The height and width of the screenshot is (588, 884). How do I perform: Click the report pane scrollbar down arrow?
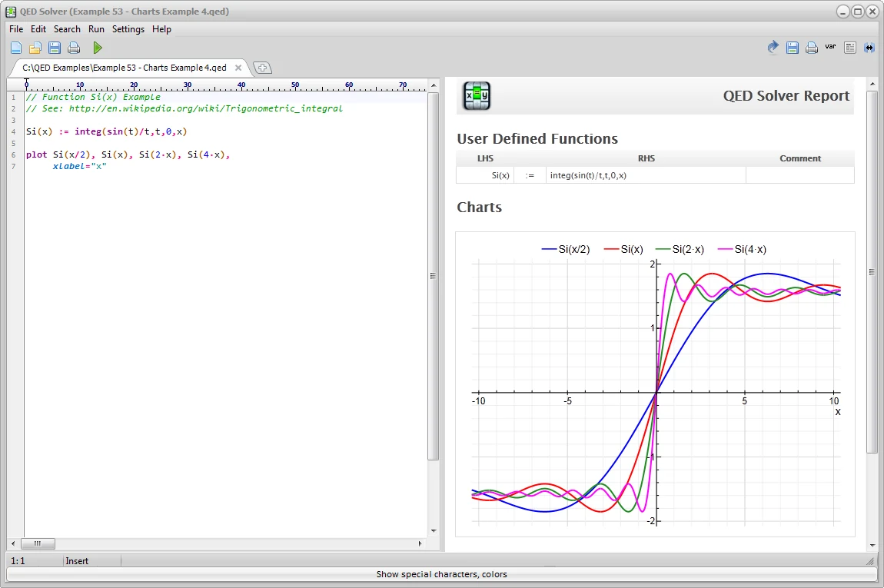[x=872, y=545]
